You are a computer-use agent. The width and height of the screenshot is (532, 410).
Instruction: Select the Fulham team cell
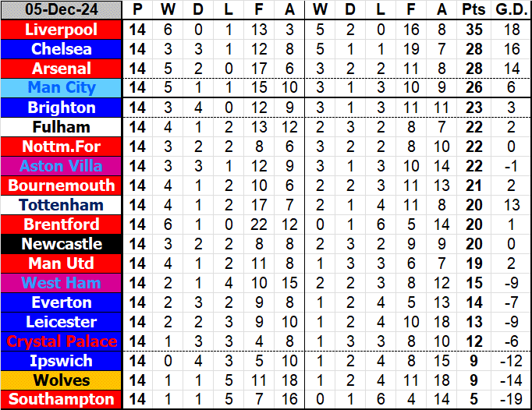coord(62,127)
